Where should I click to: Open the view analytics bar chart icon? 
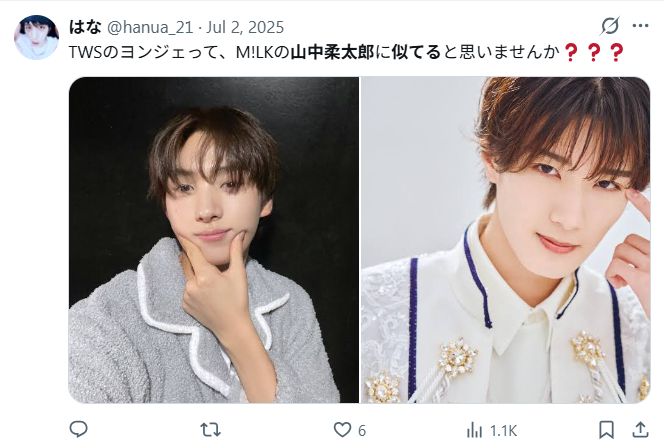474,431
